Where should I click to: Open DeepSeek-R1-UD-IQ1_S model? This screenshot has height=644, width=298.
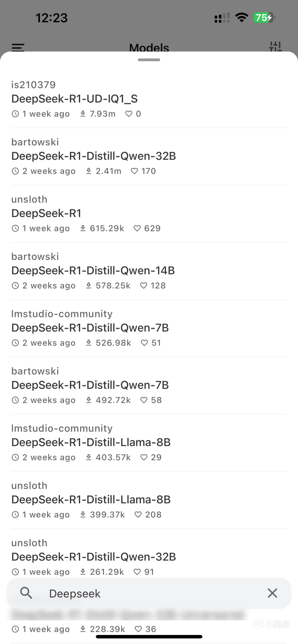tap(74, 99)
